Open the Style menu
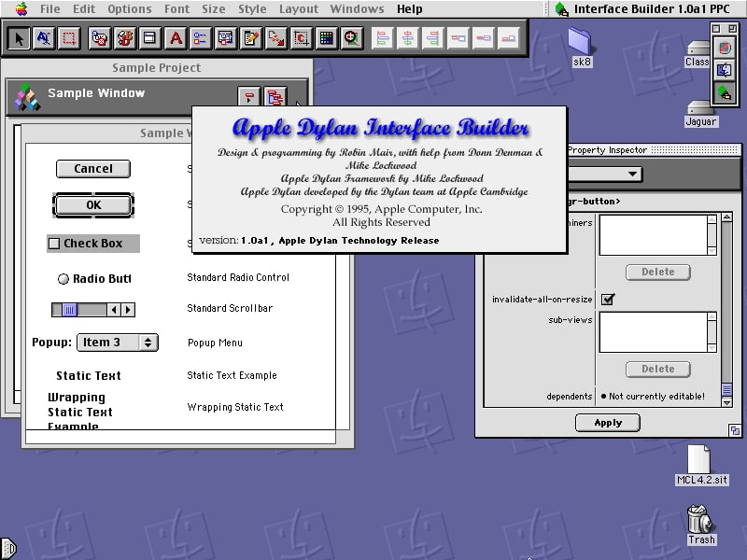Viewport: 747px width, 560px height. (x=252, y=8)
